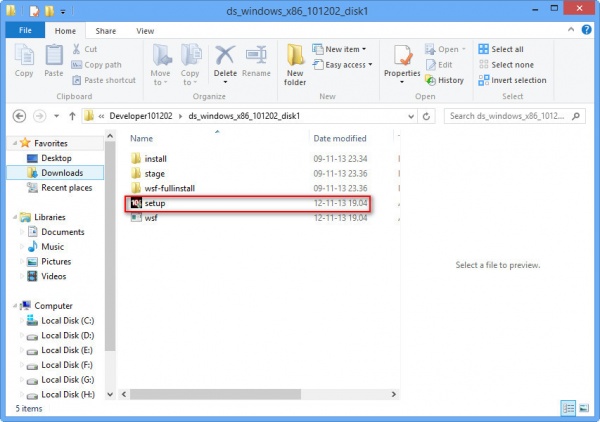Open the Move to menu

(x=160, y=65)
